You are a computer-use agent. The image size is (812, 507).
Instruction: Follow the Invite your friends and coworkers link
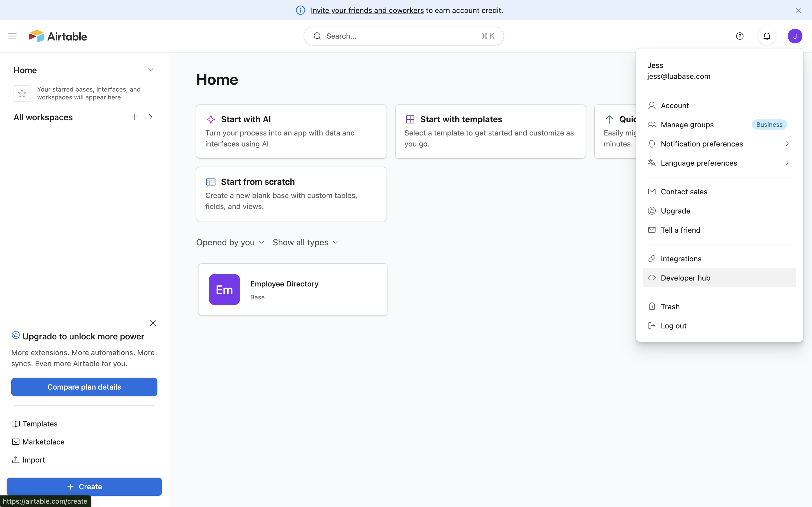(x=367, y=10)
